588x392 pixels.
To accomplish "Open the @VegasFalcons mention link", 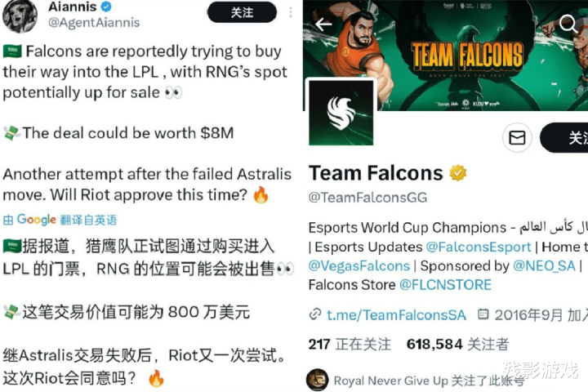I will [x=359, y=266].
